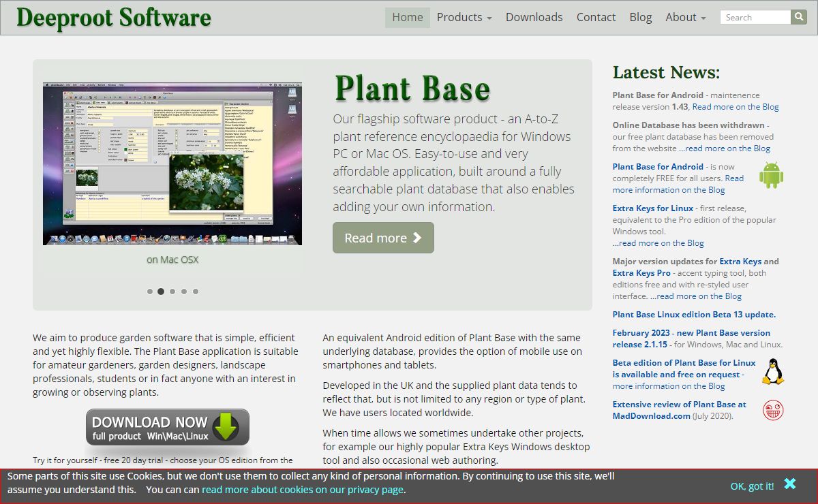The width and height of the screenshot is (818, 504).
Task: Open the February 2023 Plant Base release link
Action: click(x=691, y=338)
